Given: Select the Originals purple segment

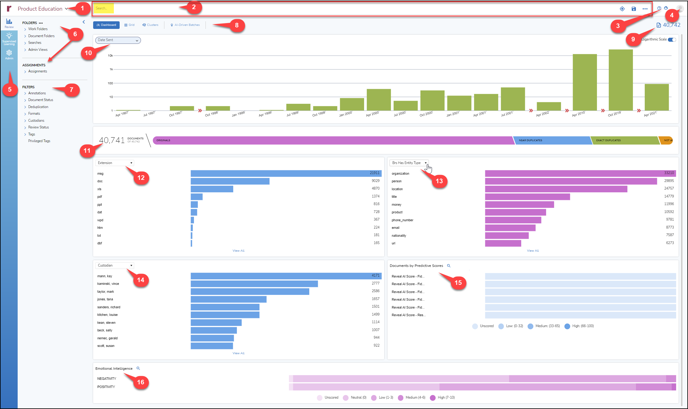Looking at the screenshot, I should point(333,140).
